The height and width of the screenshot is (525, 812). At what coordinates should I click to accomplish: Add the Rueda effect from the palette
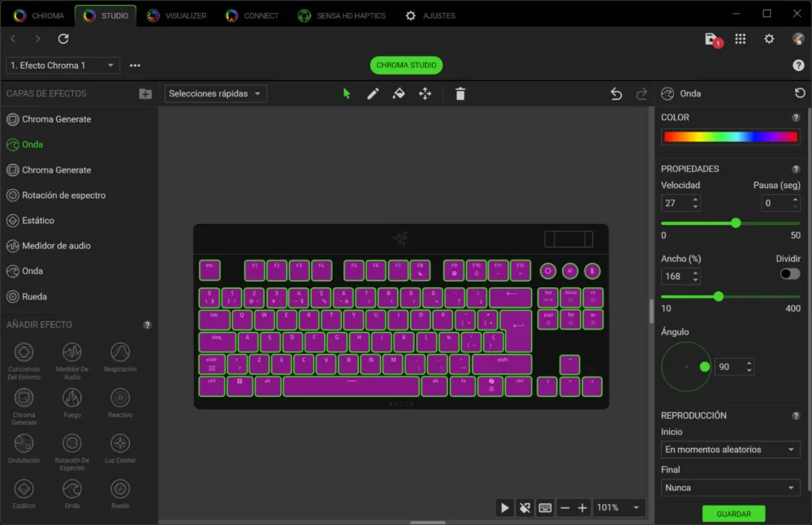120,494
